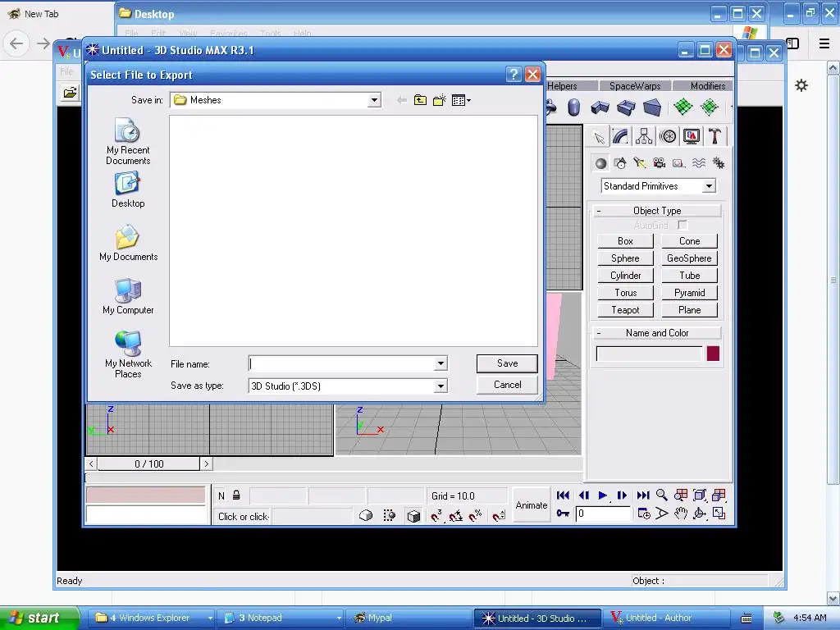
Task: Open the Motion panel wheel icon
Action: [668, 137]
